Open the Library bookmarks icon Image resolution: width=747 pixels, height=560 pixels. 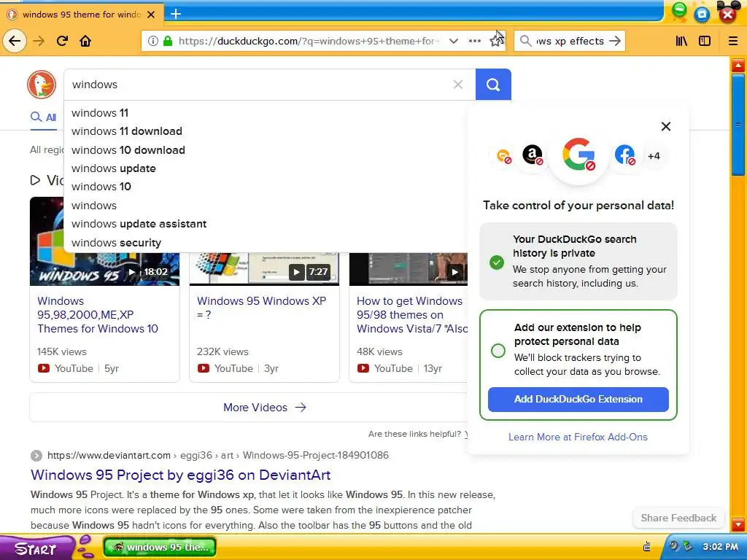[x=681, y=41]
